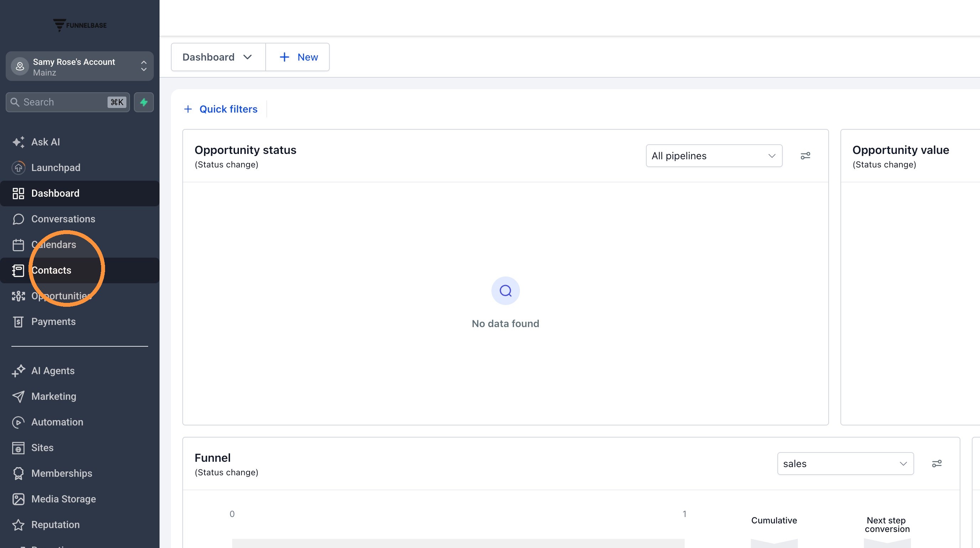Viewport: 980px width, 548px height.
Task: Click the Calendars icon in sidebar
Action: 18,245
